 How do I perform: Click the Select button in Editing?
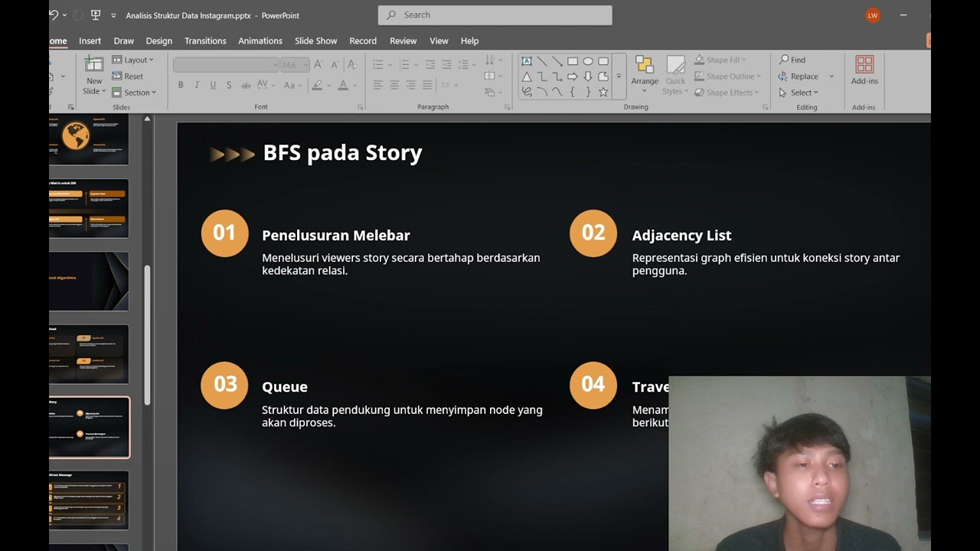click(799, 93)
